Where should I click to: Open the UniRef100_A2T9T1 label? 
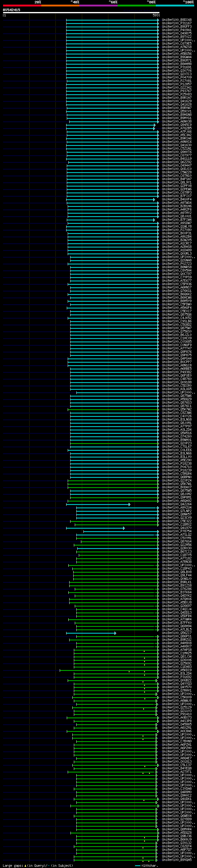click(177, 772)
